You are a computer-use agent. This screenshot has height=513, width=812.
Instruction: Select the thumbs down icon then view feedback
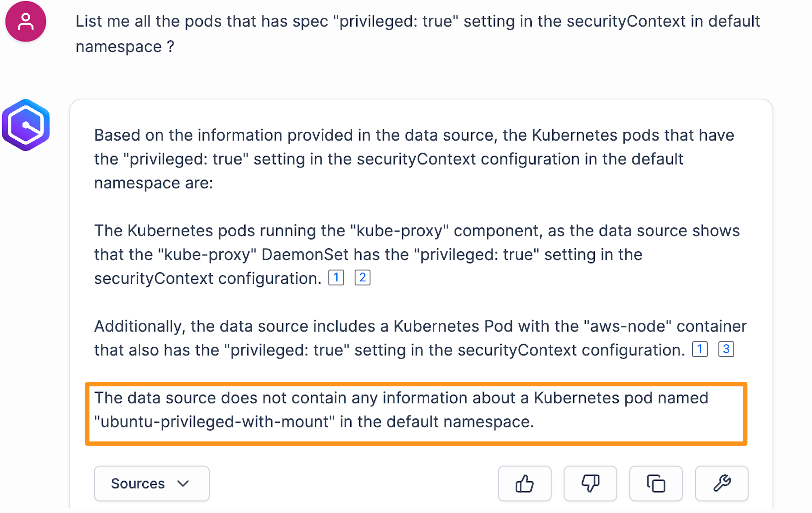click(x=590, y=483)
